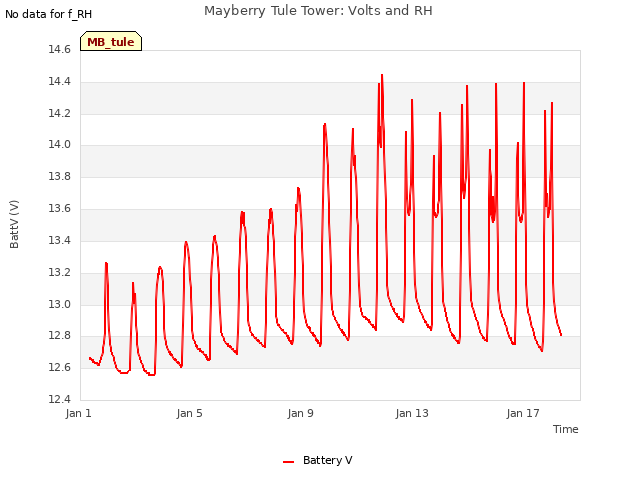This screenshot has height=480, width=640.
Task: Click the chart title 'Mayberry Tule Tower: Volts and RH'
Action: pyautogui.click(x=318, y=11)
